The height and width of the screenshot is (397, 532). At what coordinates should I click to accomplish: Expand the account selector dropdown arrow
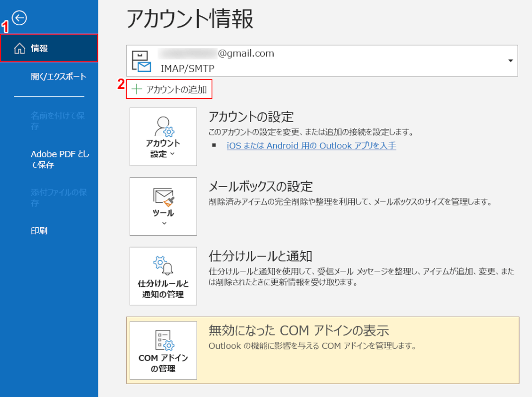point(510,61)
